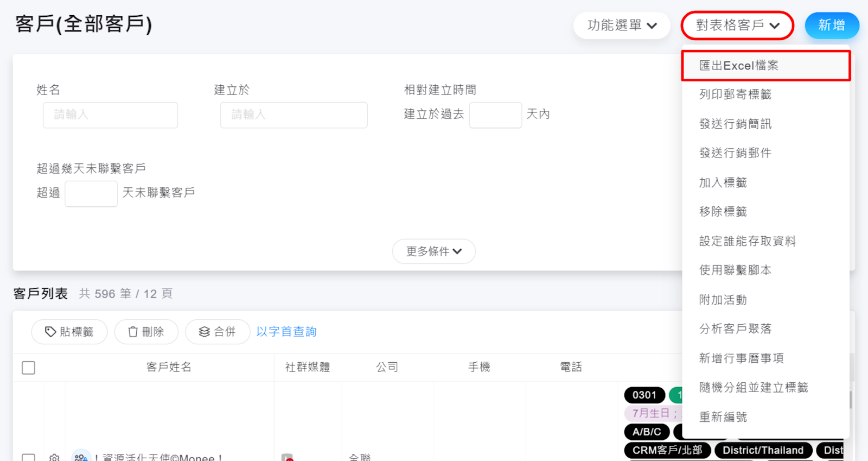
Task: Click the 電話 column header
Action: 571,367
